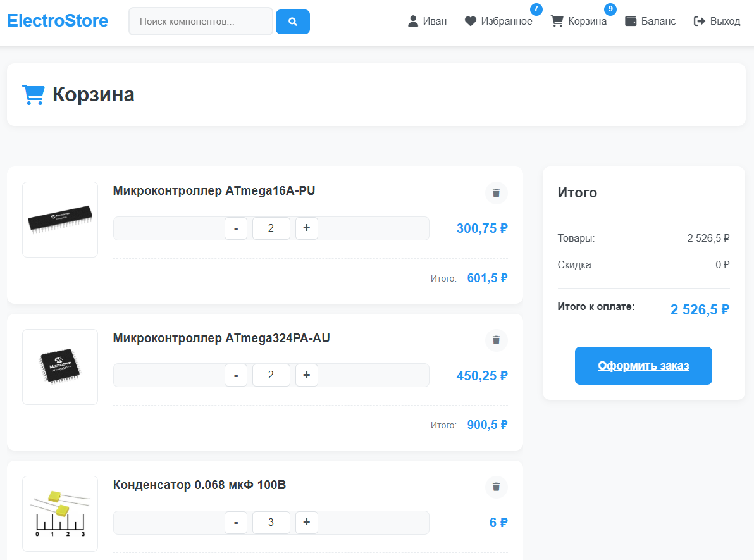Screen dimensions: 754x560
Task: Click the cart icon in navigation bar
Action: point(557,21)
